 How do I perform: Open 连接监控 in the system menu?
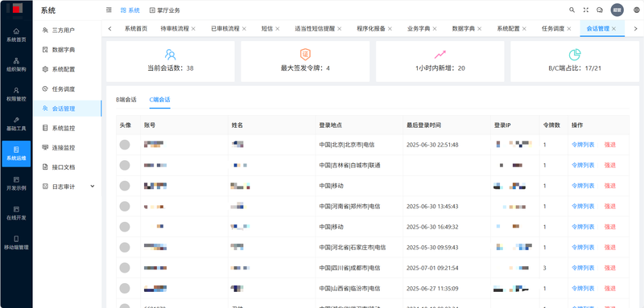click(x=68, y=148)
